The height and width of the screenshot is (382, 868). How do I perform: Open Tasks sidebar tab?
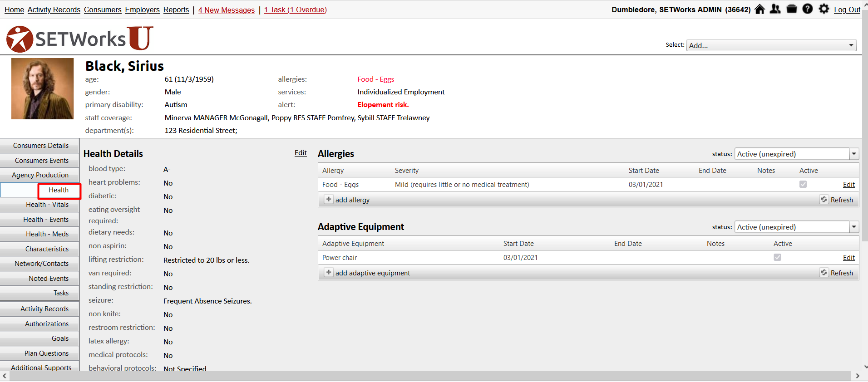tap(39, 293)
